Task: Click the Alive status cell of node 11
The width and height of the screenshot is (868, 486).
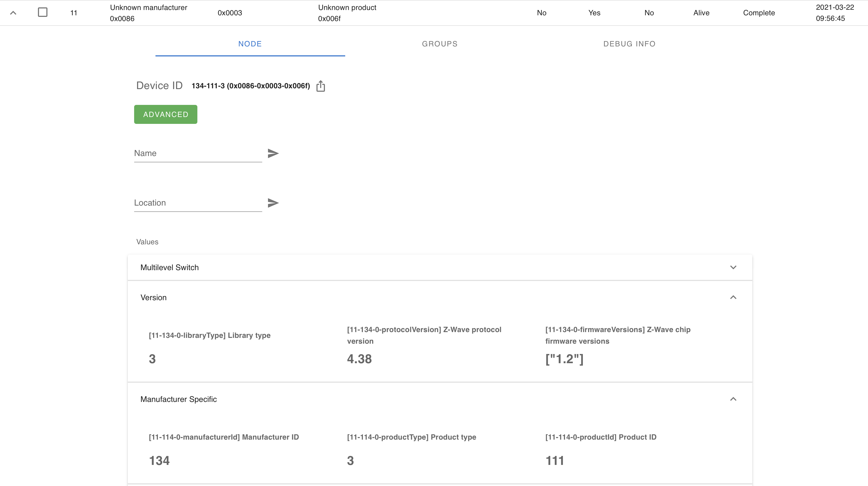Action: pyautogui.click(x=701, y=13)
